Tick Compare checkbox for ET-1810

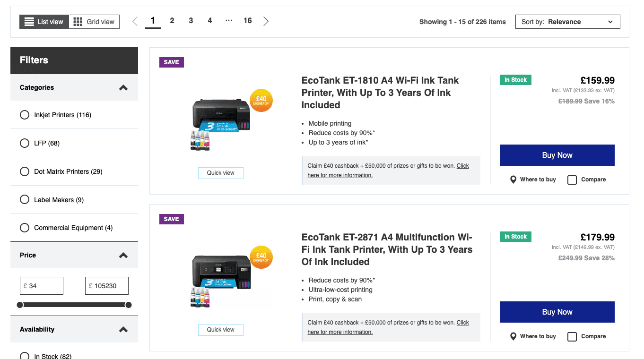coord(572,179)
